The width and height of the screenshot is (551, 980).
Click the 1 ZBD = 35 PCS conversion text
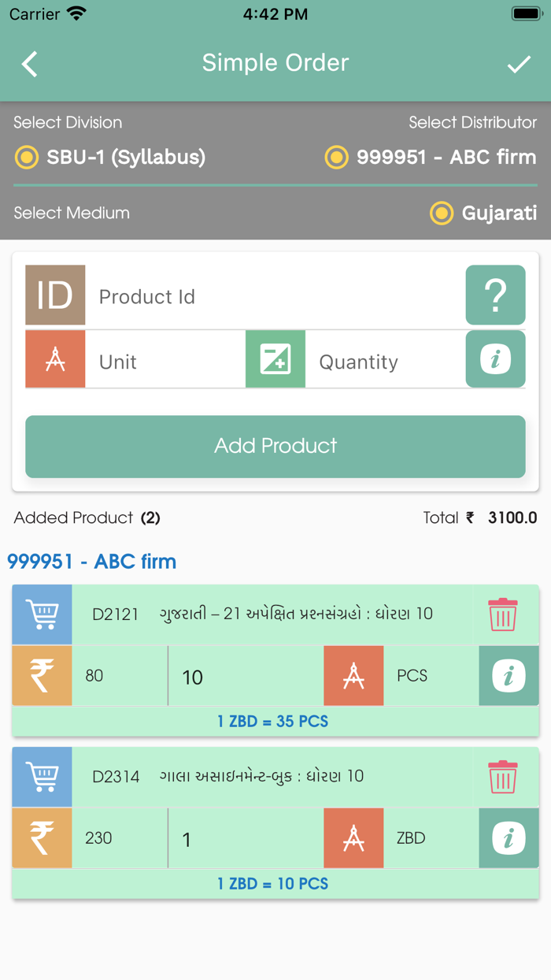275,721
